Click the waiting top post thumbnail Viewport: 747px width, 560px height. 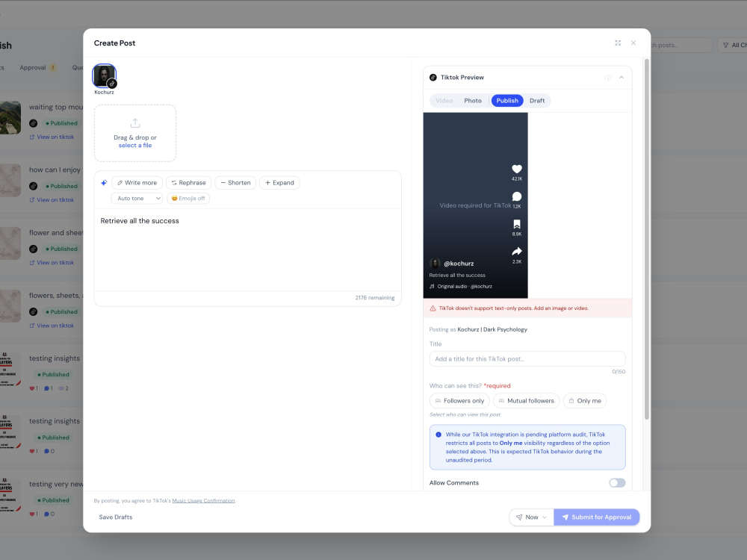[10, 118]
